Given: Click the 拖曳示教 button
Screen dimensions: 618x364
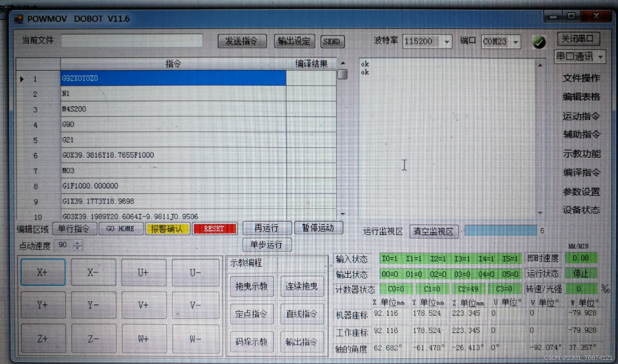Looking at the screenshot, I should coord(252,286).
